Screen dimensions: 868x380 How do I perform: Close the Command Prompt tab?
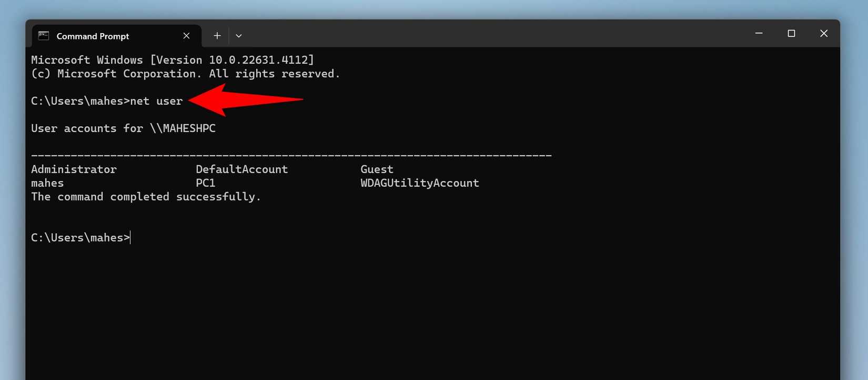coord(186,36)
